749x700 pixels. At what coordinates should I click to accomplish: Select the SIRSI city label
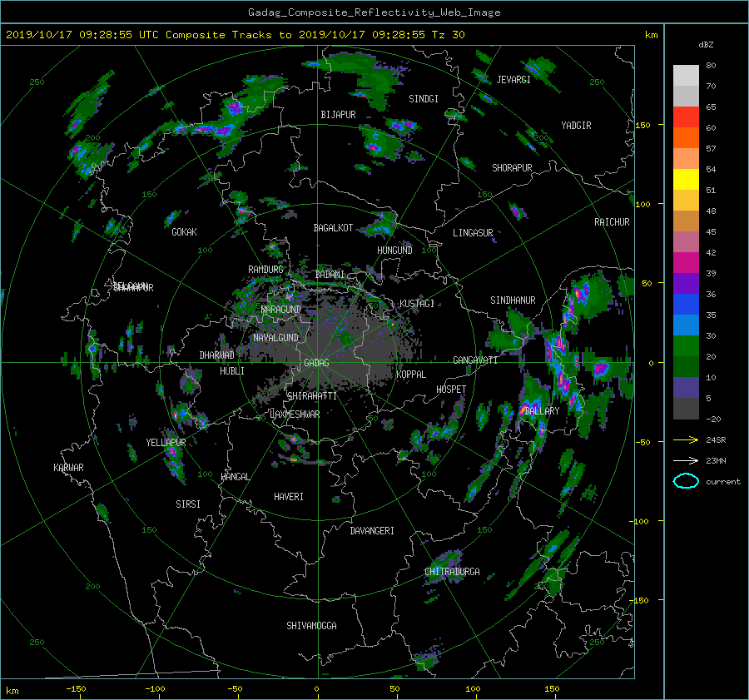click(188, 504)
